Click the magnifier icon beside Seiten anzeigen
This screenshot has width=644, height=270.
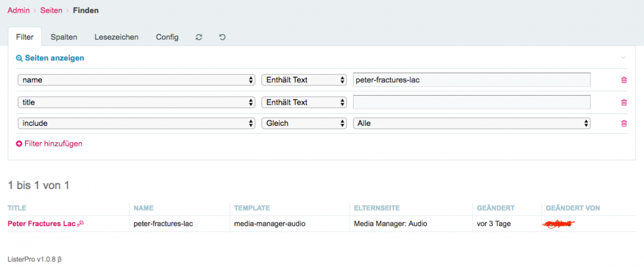pyautogui.click(x=19, y=58)
